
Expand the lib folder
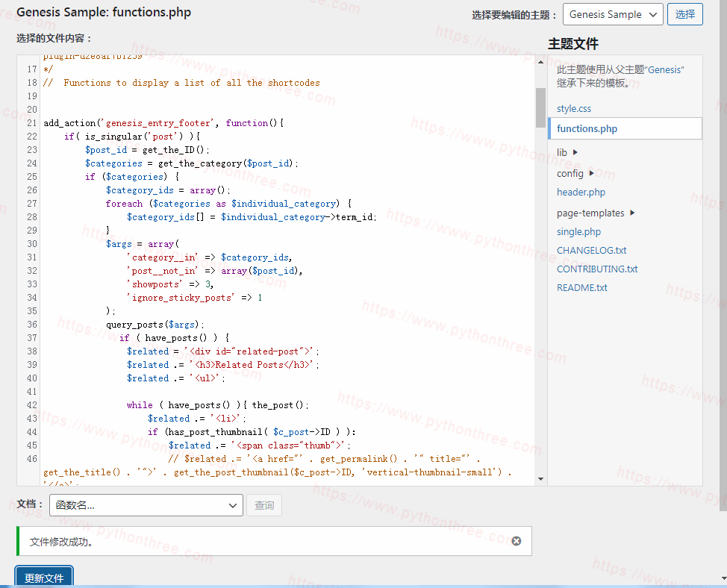tap(567, 152)
